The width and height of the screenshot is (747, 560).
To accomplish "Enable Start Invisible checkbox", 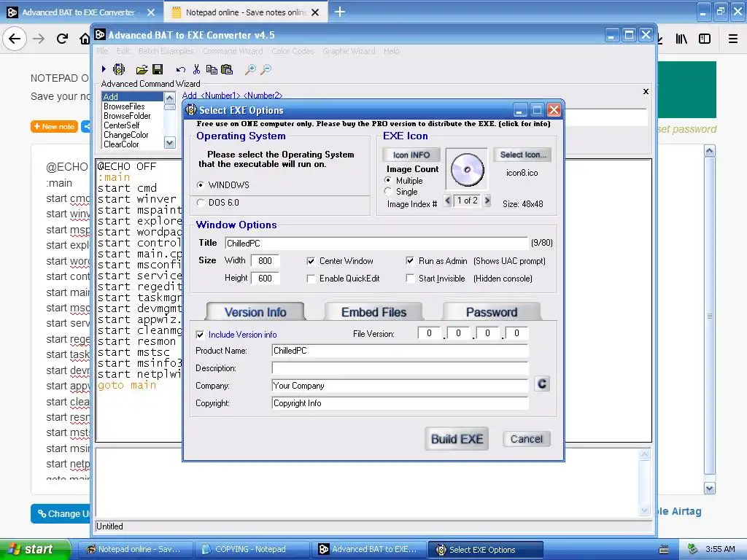I will 410,279.
